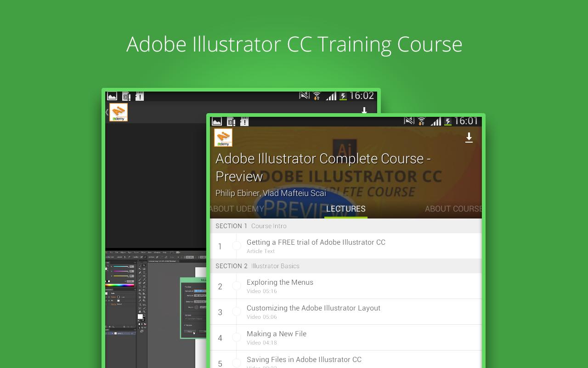Switch to the ABOUT UDEMY tab
The height and width of the screenshot is (368, 588).
click(x=237, y=209)
